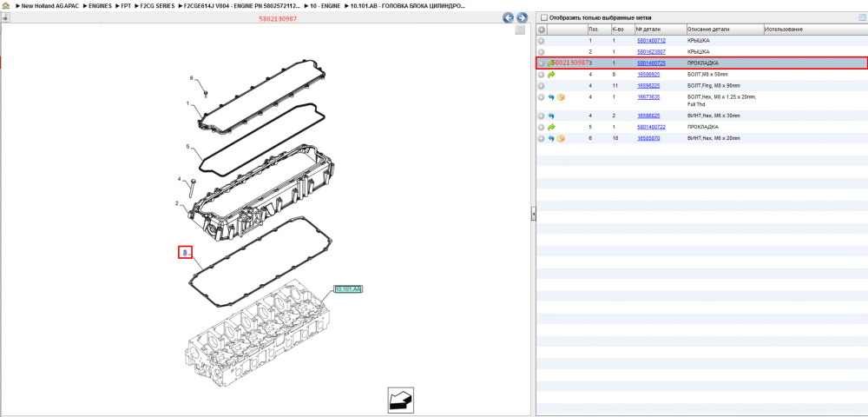This screenshot has height=417, width=868.
Task: Click blue arrow in the 16673635 row
Action: click(x=551, y=97)
